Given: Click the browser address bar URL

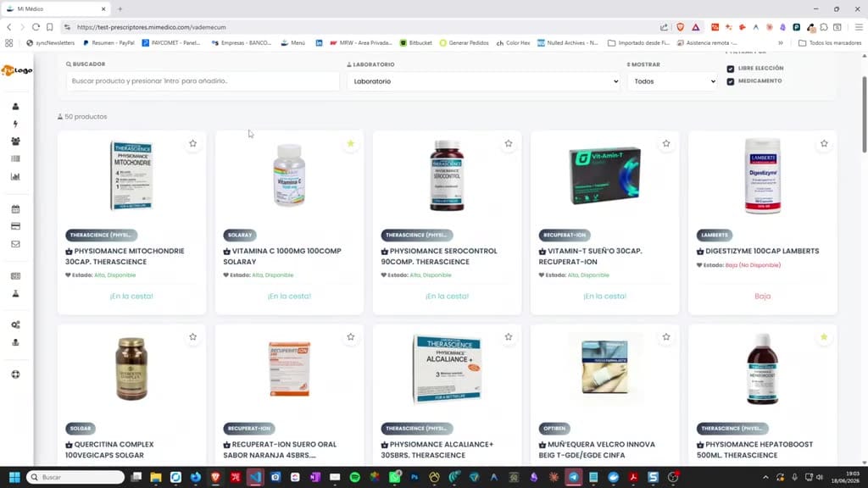Looking at the screenshot, I should (x=152, y=27).
